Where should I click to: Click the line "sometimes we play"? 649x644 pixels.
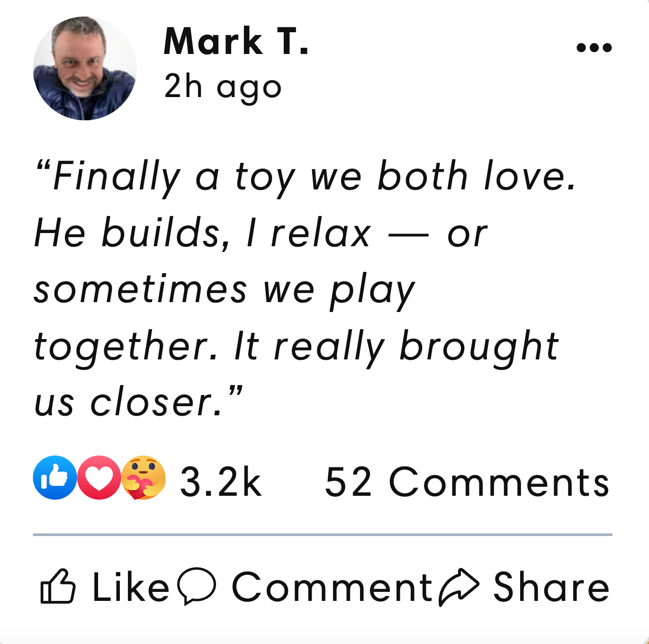point(225,290)
